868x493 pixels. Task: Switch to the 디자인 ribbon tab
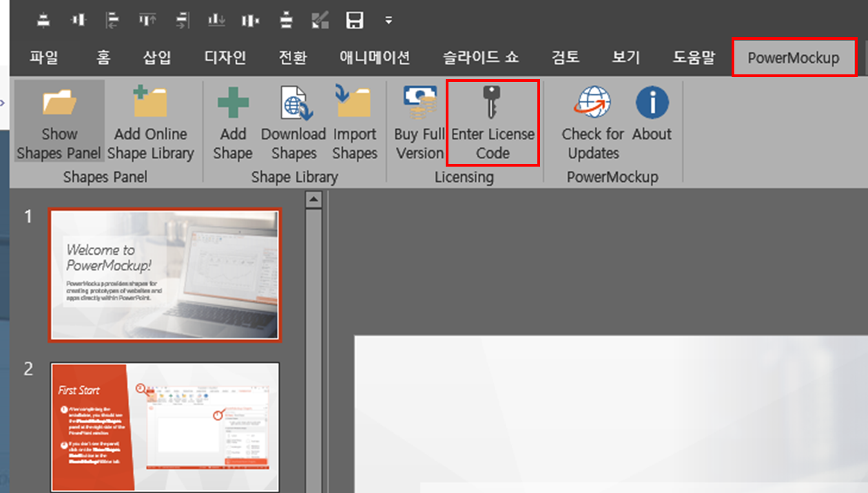225,58
